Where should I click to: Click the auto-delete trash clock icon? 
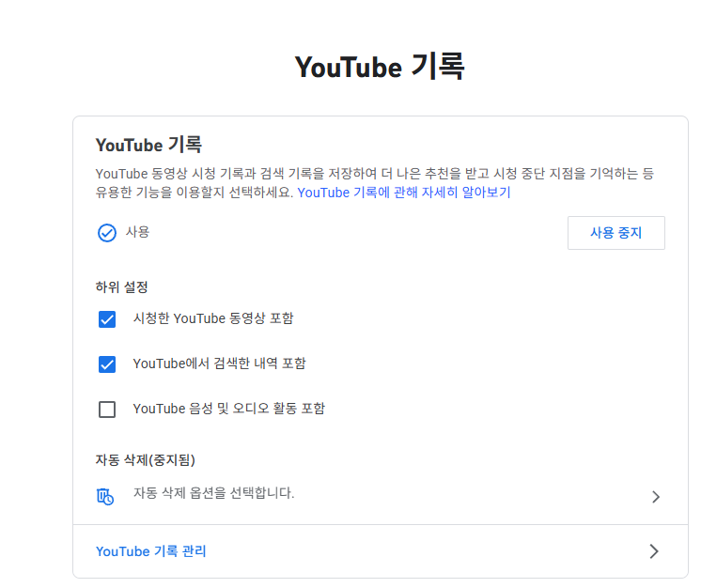coord(105,496)
